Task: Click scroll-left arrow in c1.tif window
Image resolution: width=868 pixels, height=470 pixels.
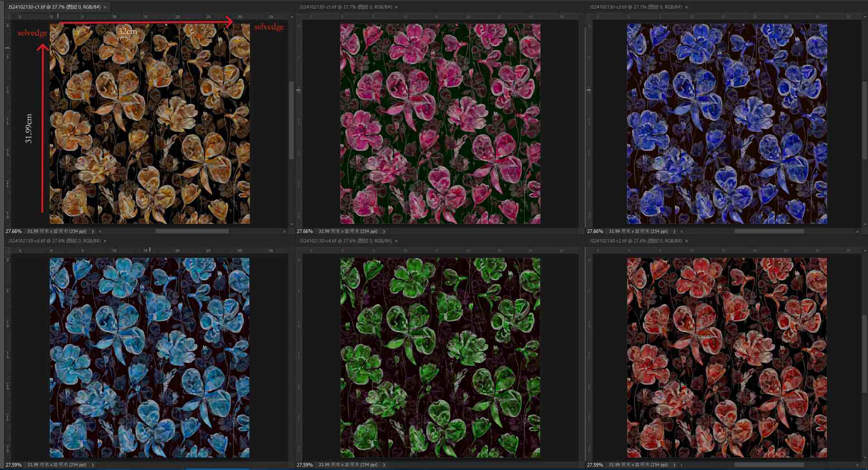Action: [100, 231]
